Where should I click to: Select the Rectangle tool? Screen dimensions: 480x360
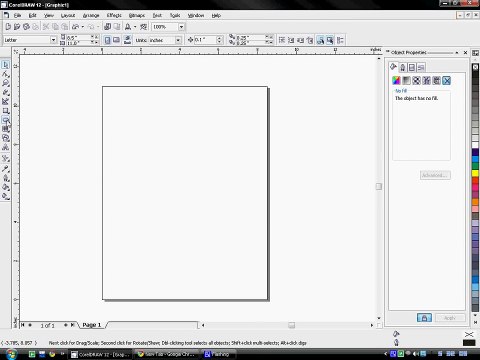tap(5, 111)
